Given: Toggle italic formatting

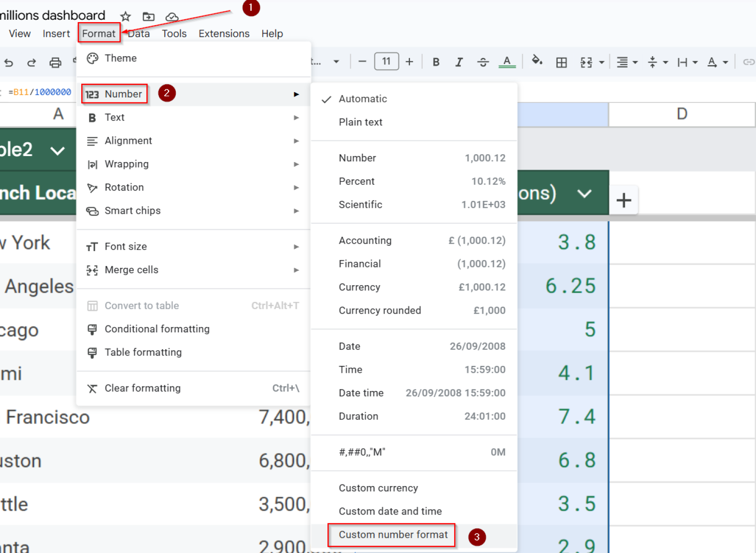Looking at the screenshot, I should (x=459, y=62).
